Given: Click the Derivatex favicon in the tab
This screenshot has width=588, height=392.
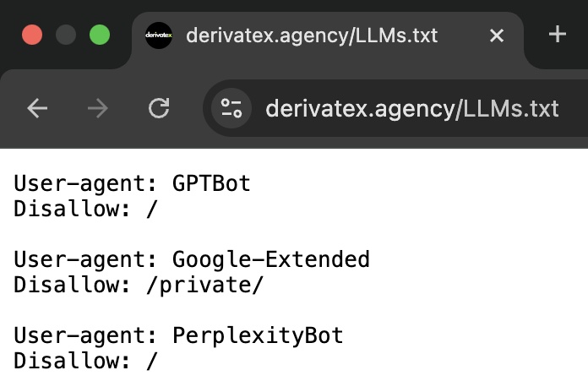Looking at the screenshot, I should pos(159,35).
